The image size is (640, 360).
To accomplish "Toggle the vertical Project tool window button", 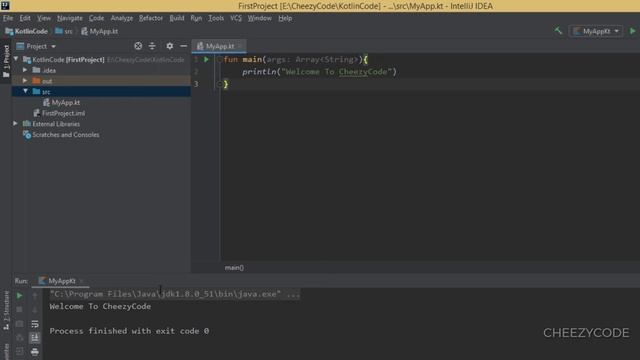I will (6, 61).
